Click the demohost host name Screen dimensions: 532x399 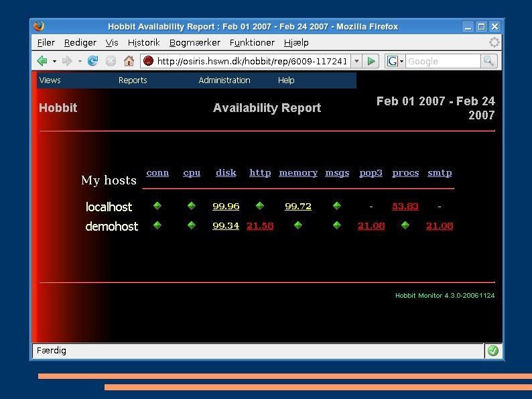pos(112,226)
